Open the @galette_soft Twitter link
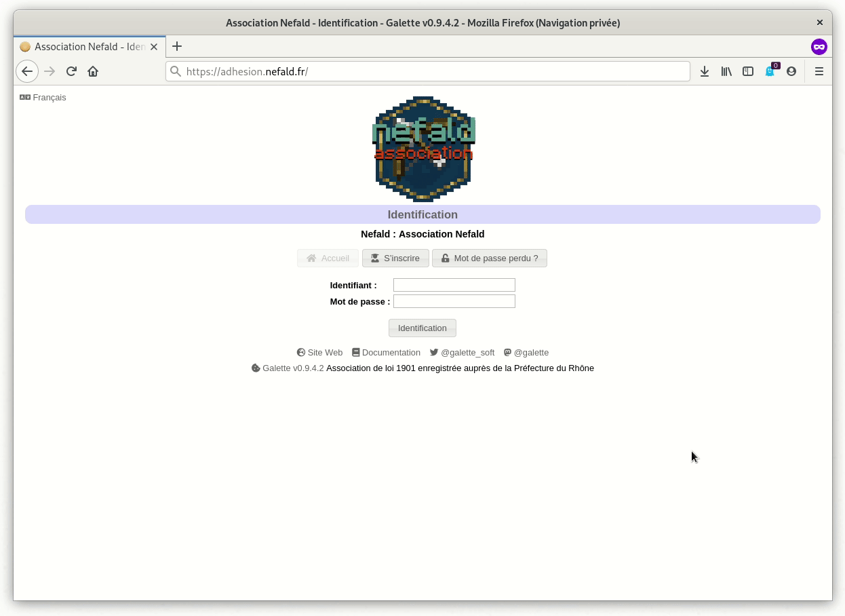 pyautogui.click(x=462, y=353)
